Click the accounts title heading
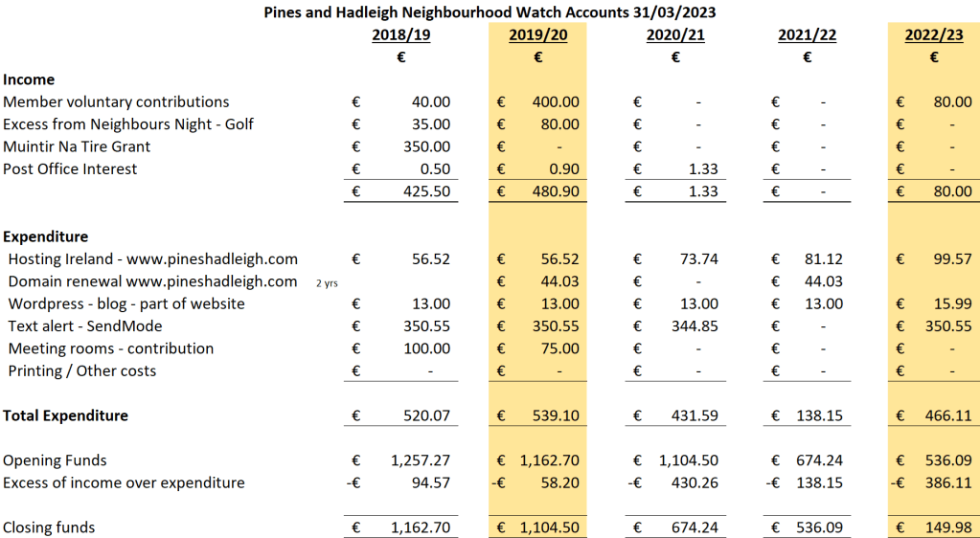This screenshot has width=980, height=538. 490,12
